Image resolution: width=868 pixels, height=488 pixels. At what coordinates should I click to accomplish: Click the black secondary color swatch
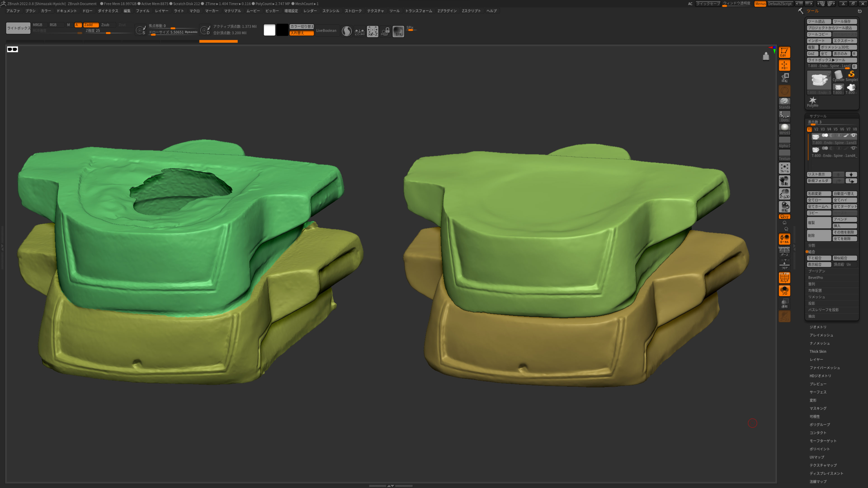282,30
